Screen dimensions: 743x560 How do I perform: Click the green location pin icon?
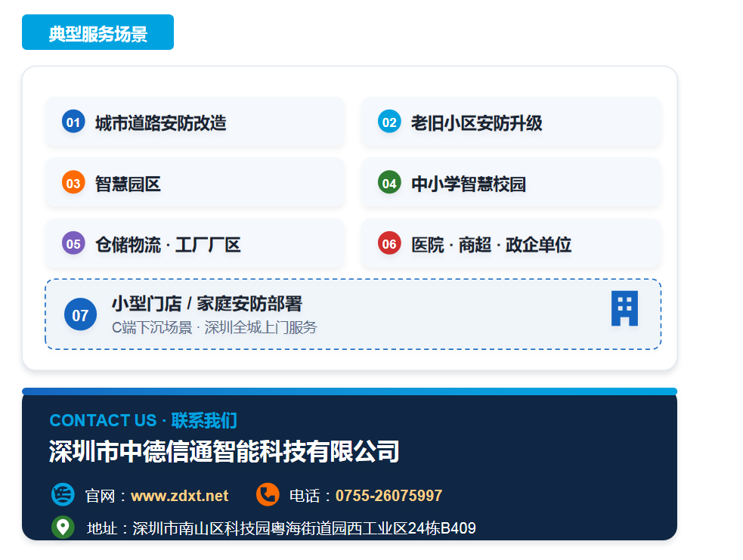pyautogui.click(x=63, y=528)
